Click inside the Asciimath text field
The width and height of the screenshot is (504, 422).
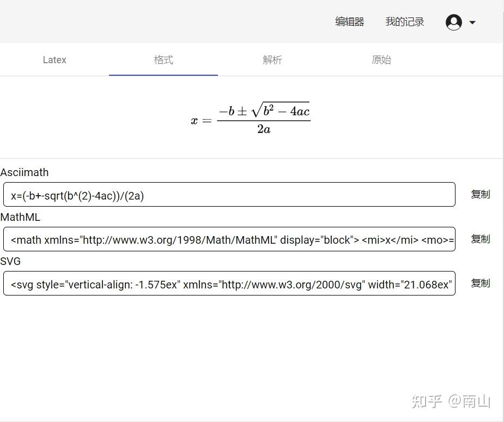[x=229, y=194]
